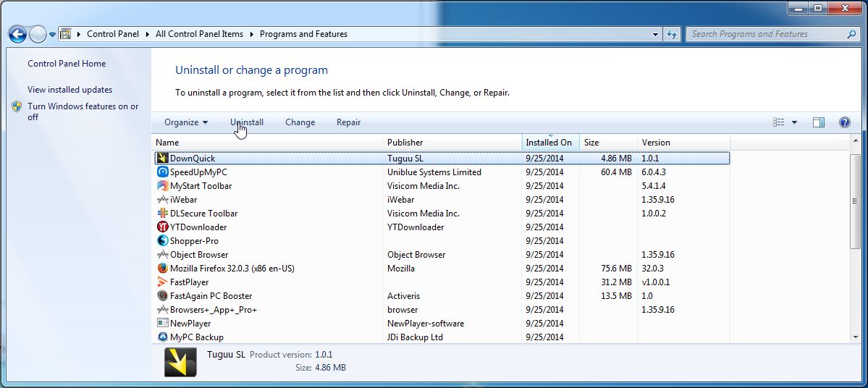Screen dimensions: 868x388
Task: Click the Mozilla Firefox program icon
Action: (x=163, y=269)
